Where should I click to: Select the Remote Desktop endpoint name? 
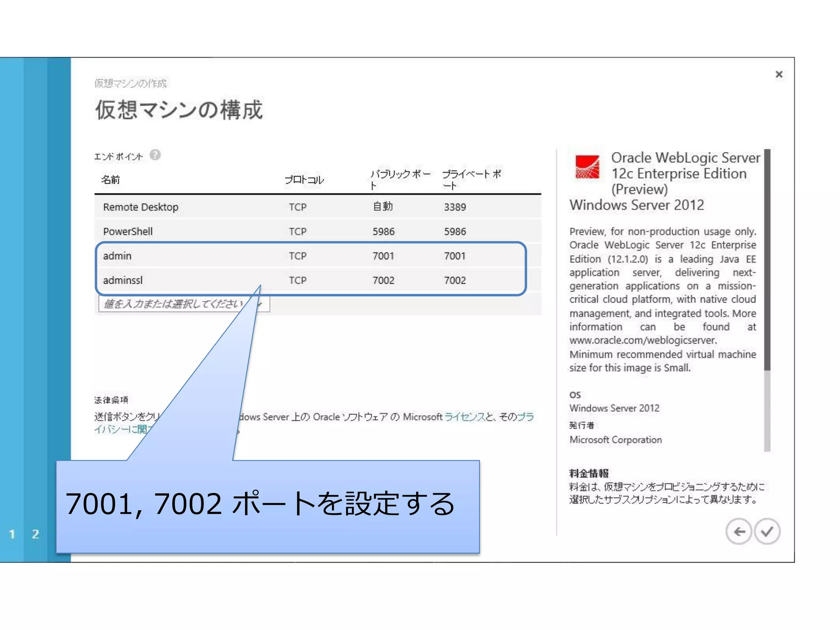pos(141,207)
